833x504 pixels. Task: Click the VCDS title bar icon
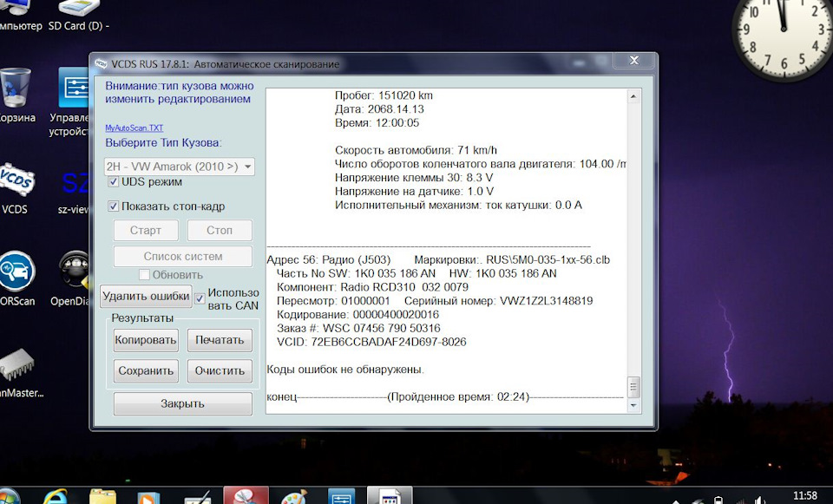click(101, 63)
